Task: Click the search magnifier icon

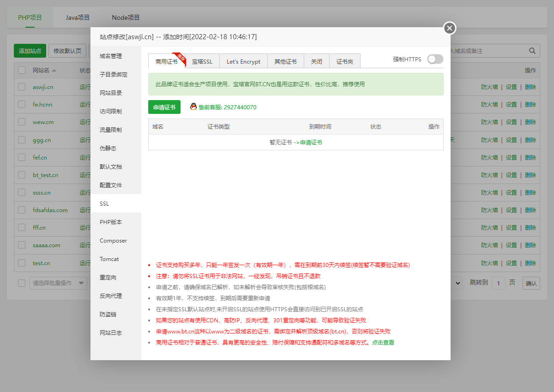Action: point(532,51)
